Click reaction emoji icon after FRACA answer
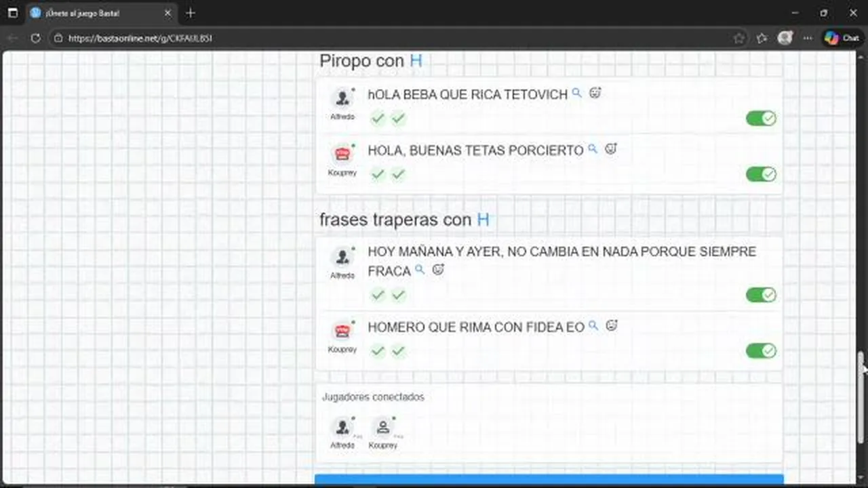 (x=438, y=269)
